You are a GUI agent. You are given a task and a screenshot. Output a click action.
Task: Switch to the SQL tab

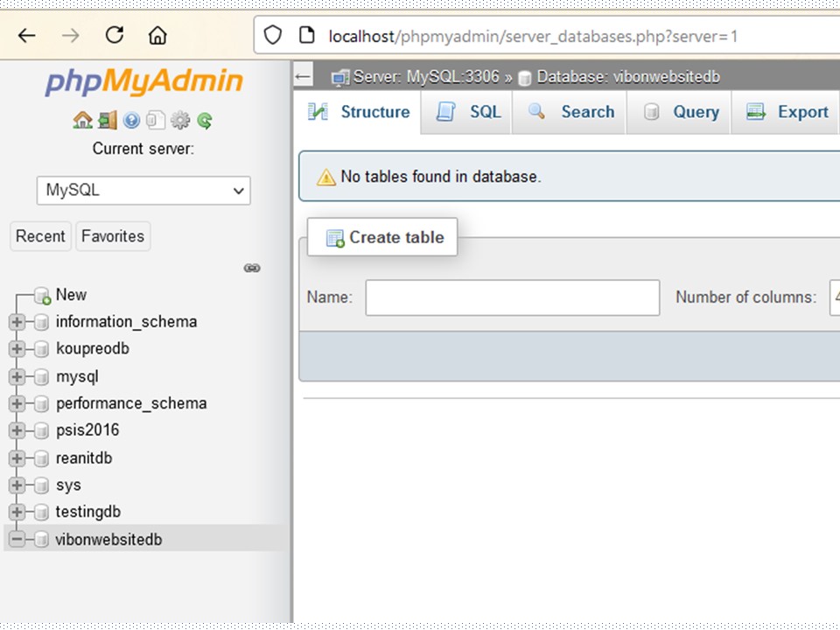(467, 112)
